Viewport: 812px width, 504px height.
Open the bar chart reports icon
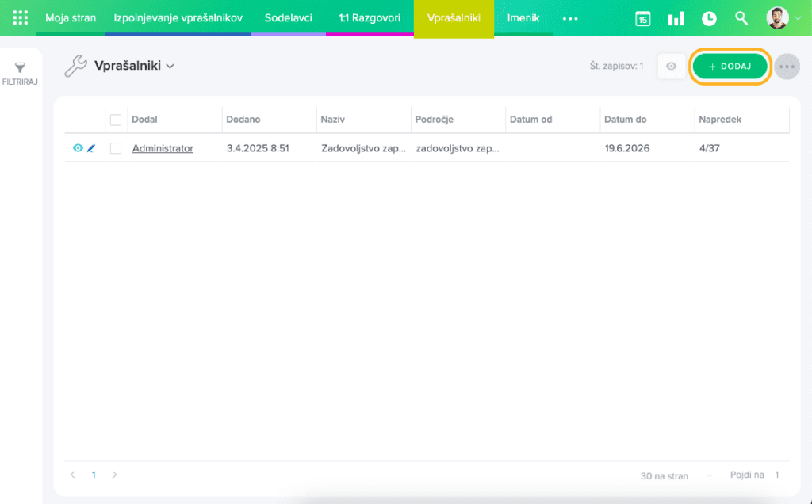pos(676,19)
